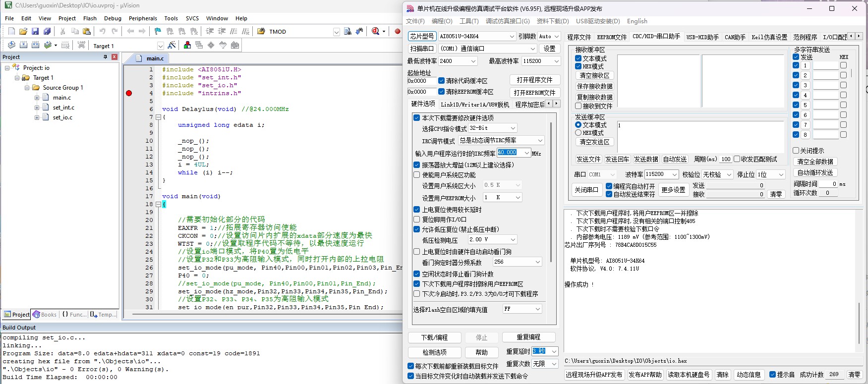Click the Undo arrow icon
Image resolution: width=868 pixels, height=384 pixels.
103,31
